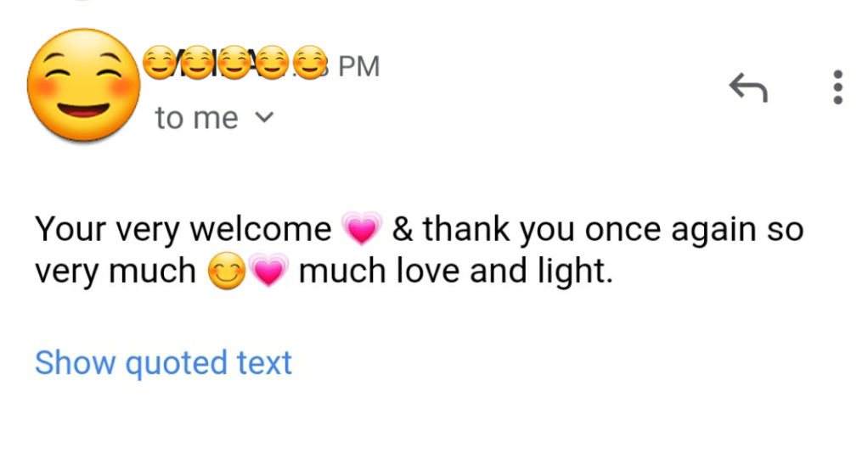Click the pink heart after "Your very welcome"
The width and height of the screenshot is (868, 465).
(x=362, y=229)
